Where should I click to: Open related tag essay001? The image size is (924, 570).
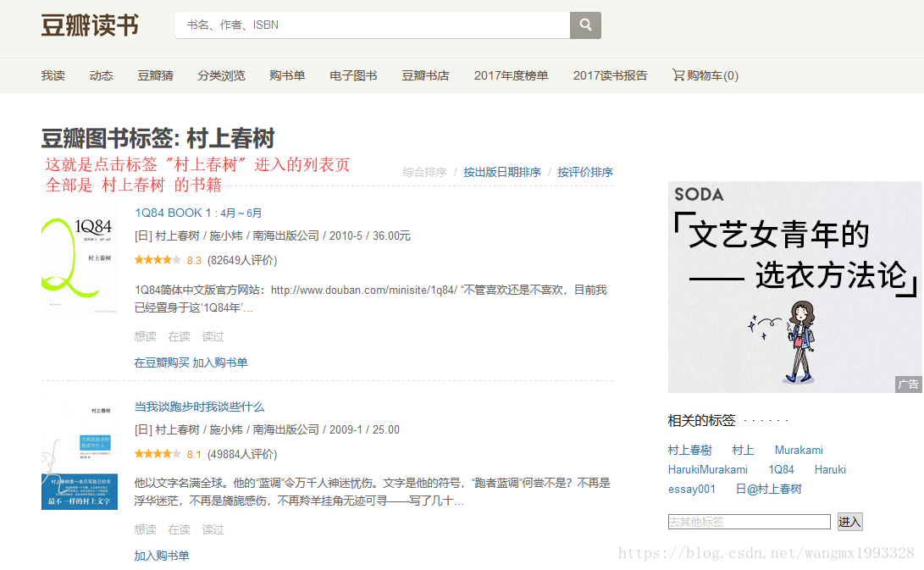pos(691,490)
